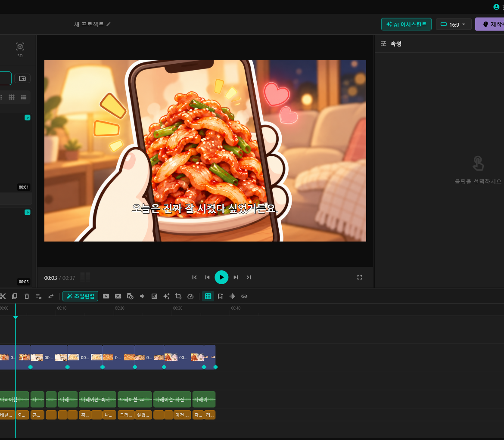The width and height of the screenshot is (504, 440).
Task: Open the AI 어시스턴트 assistant
Action: click(x=406, y=25)
